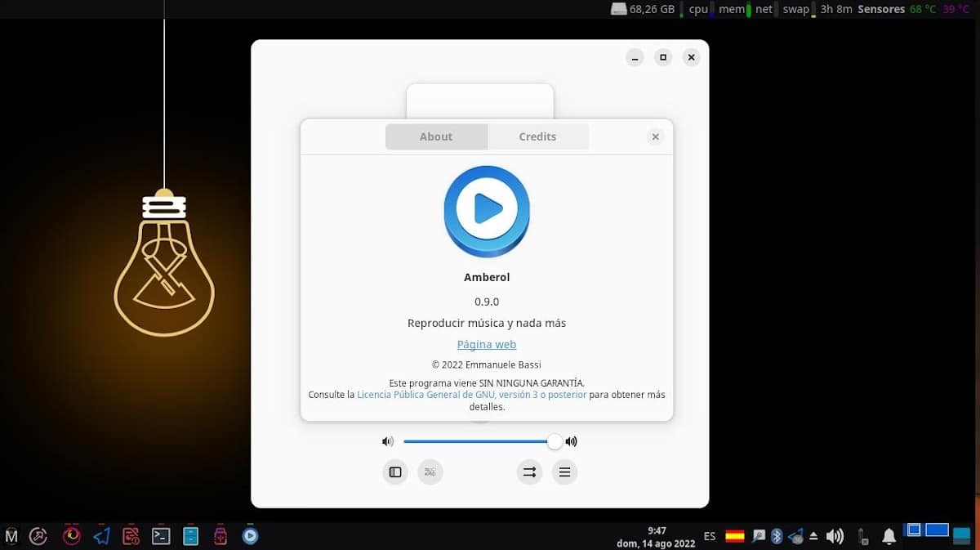Close the About dialog
This screenshot has width=980, height=550.
[x=655, y=137]
